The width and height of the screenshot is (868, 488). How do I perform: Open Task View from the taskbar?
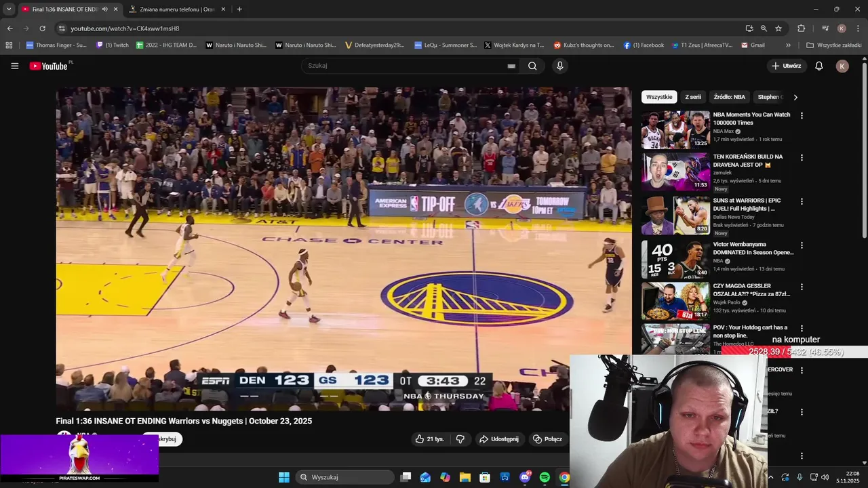pyautogui.click(x=406, y=477)
